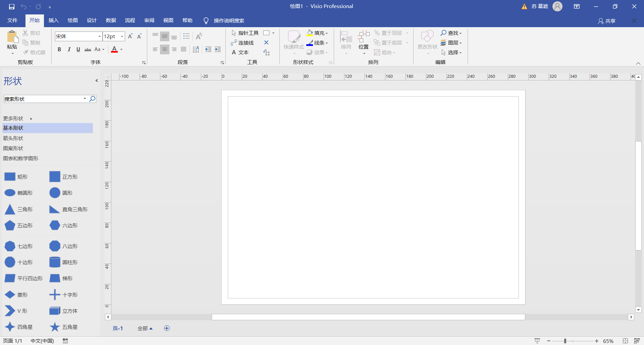Pick the Rectangle (矩形) shape
644x345 pixels.
[x=16, y=177]
